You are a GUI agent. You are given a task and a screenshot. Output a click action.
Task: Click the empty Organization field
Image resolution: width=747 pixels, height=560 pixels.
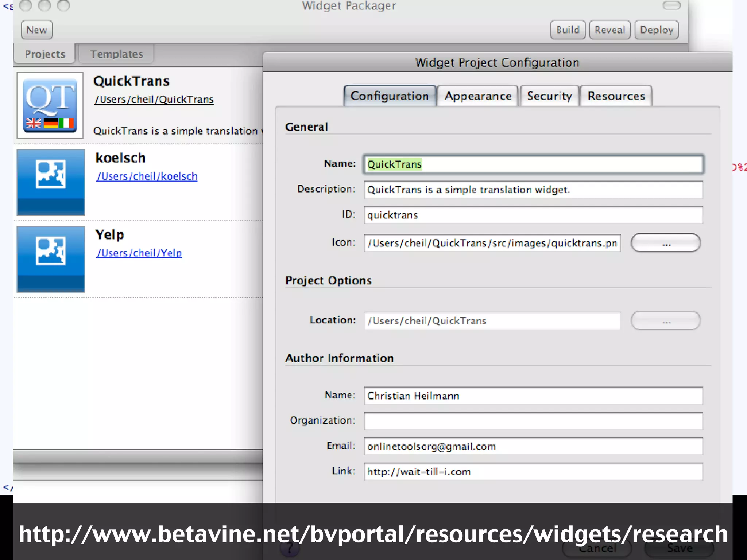pos(533,421)
